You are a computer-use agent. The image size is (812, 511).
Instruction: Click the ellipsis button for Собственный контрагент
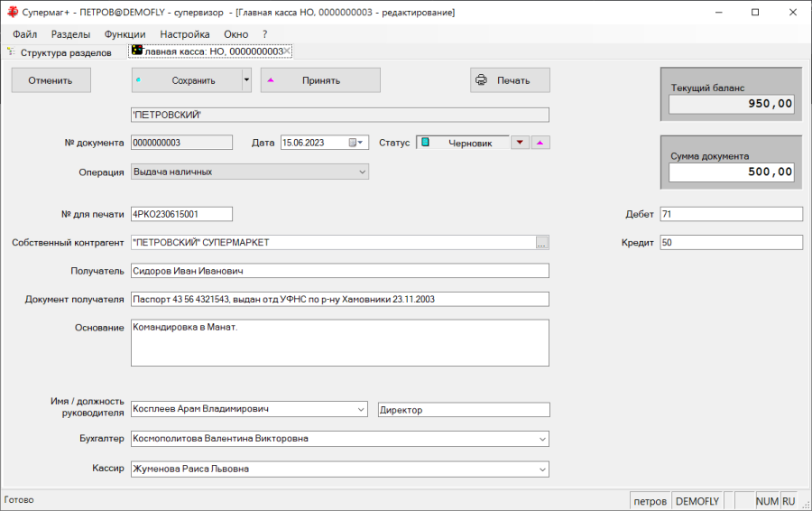541,243
